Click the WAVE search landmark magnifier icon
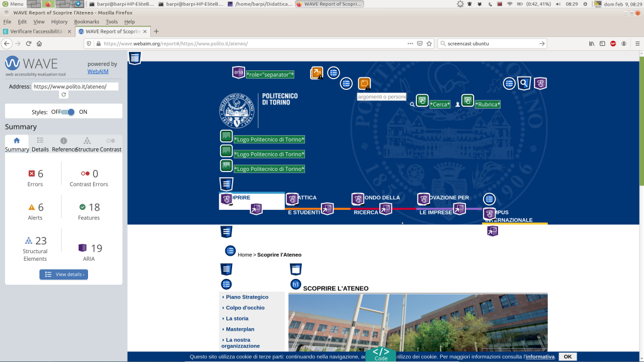 pos(524,84)
